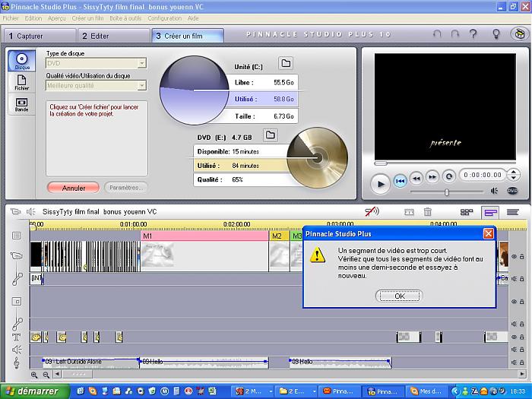This screenshot has width=532, height=399.
Task: Open help question mark icon
Action: 473,33
